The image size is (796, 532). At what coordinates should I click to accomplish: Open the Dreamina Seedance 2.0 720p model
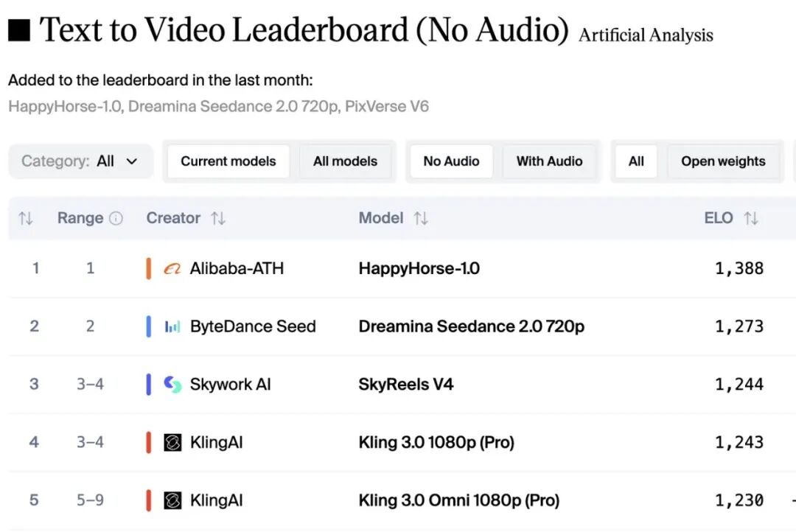[471, 326]
